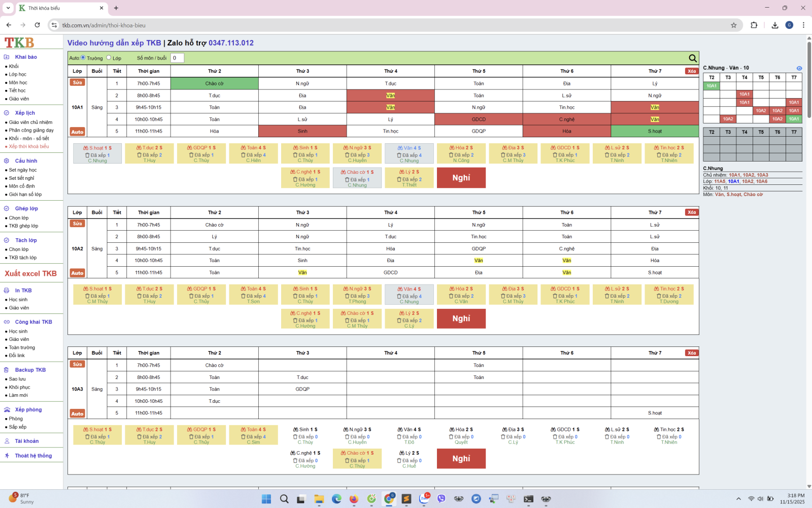Open Phân công giảng dạy menu item
812x508 pixels.
31,130
